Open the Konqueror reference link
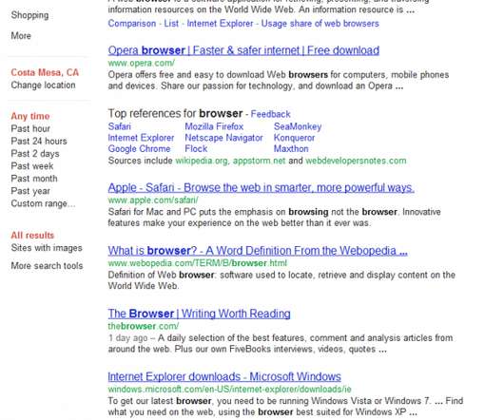Viewport: 504px width, 420px height. point(294,138)
